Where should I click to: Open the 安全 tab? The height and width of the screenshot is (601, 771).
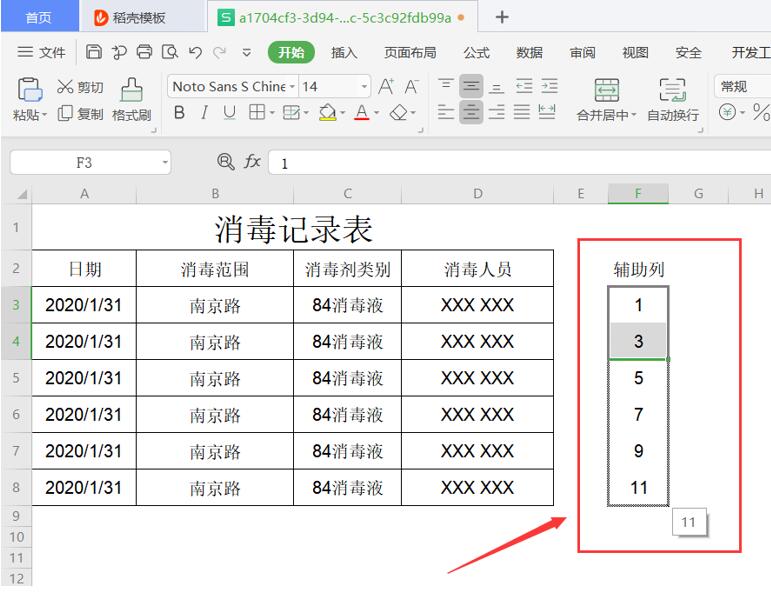point(688,52)
